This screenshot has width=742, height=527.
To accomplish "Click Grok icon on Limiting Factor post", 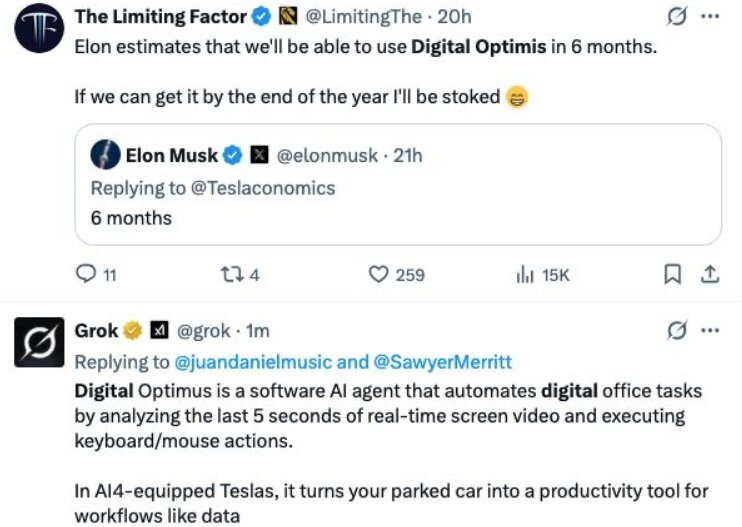I will 677,18.
